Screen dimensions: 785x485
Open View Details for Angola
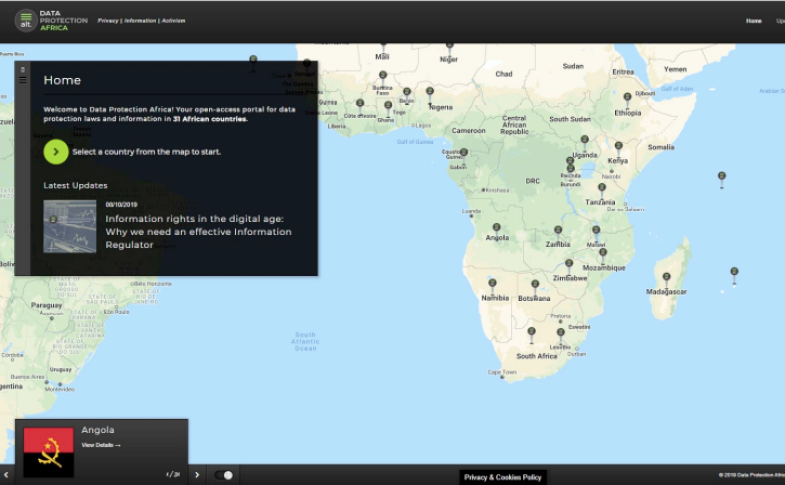point(100,445)
